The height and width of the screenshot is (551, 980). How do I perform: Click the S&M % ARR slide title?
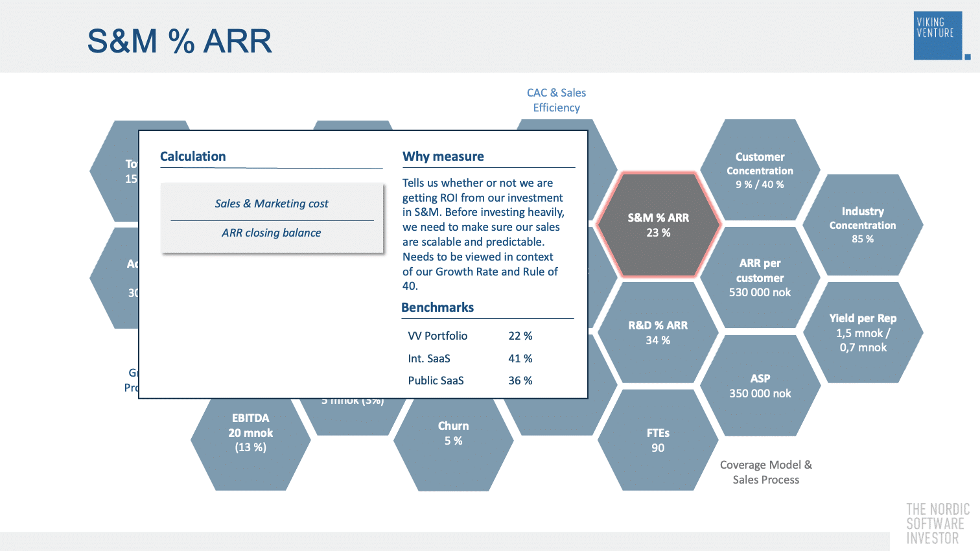pos(180,41)
